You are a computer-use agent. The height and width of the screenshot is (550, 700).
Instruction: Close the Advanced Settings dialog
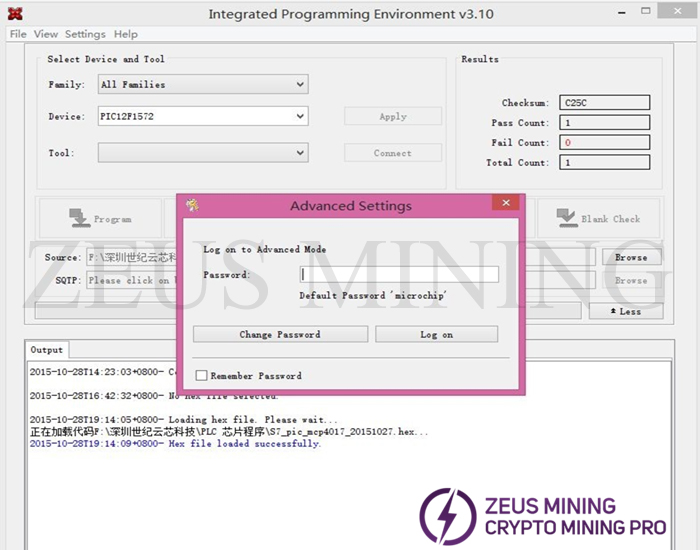pos(506,203)
